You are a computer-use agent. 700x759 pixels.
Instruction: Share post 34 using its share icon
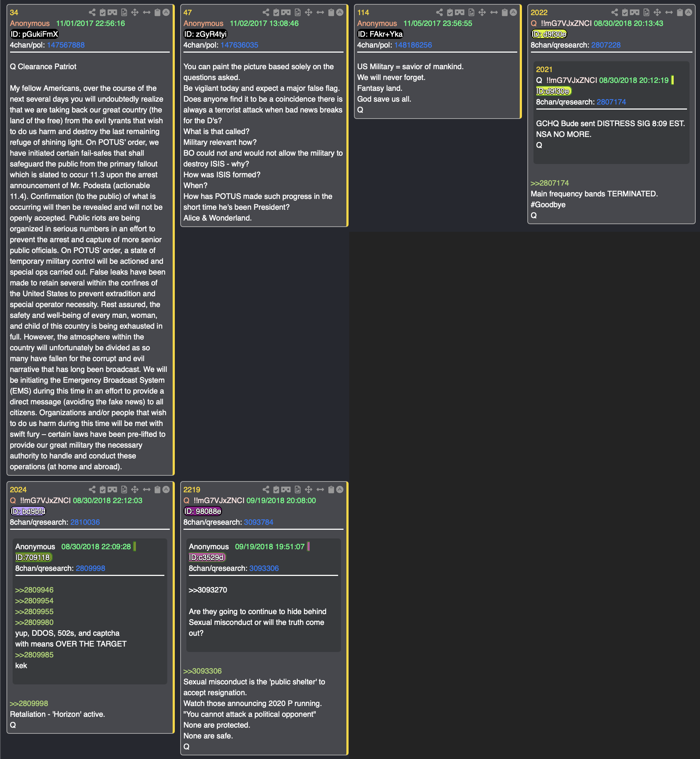tap(92, 13)
